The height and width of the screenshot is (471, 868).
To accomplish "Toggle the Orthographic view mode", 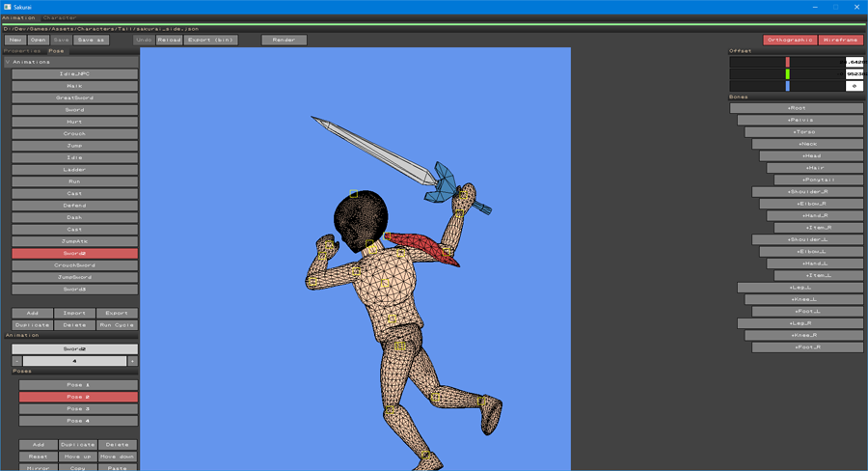I will pyautogui.click(x=789, y=41).
